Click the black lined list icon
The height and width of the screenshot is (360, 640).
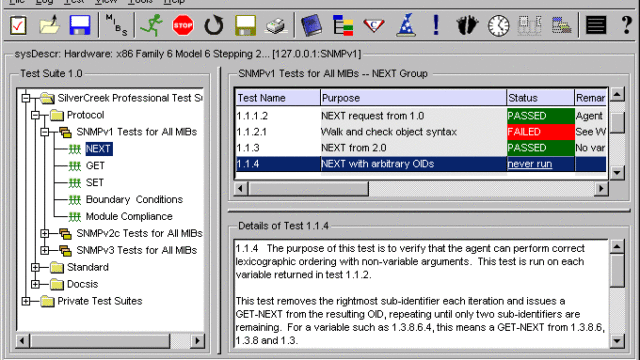[596, 25]
